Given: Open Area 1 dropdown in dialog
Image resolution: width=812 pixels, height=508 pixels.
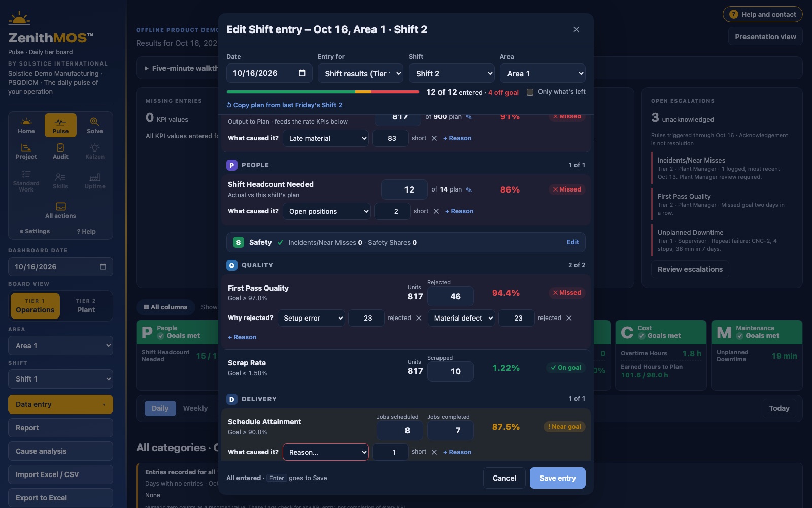Looking at the screenshot, I should (543, 73).
